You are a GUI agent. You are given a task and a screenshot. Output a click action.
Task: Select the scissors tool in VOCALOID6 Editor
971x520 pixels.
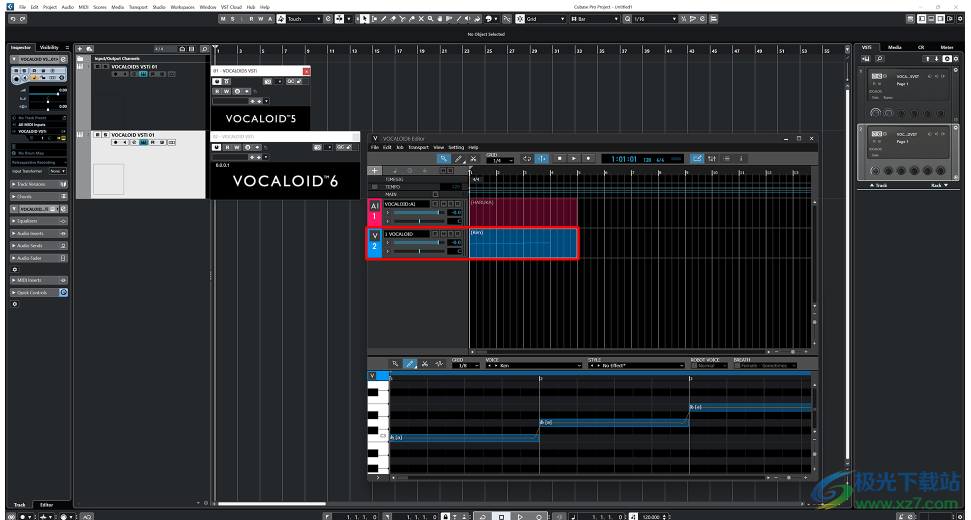[x=473, y=158]
